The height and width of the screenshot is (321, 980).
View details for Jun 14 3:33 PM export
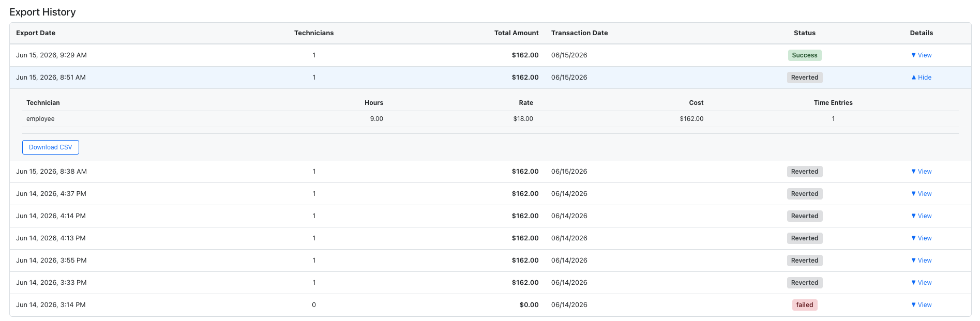[x=921, y=283]
